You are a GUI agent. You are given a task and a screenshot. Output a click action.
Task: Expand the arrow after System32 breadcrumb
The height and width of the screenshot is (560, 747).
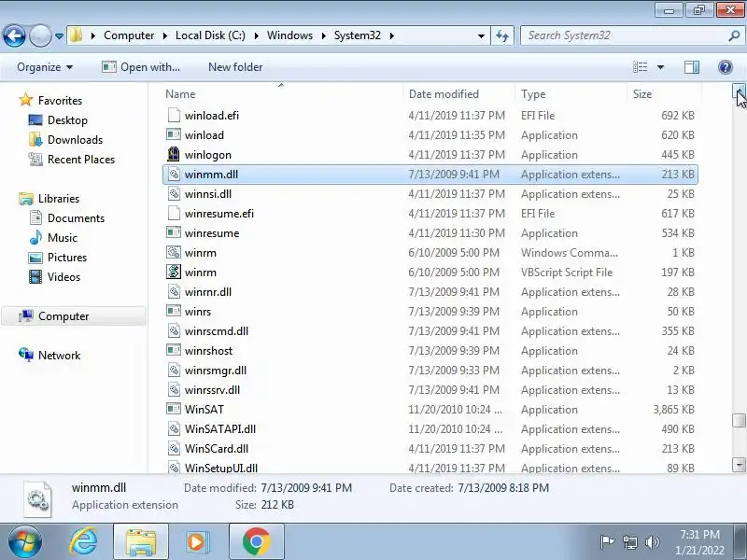391,35
